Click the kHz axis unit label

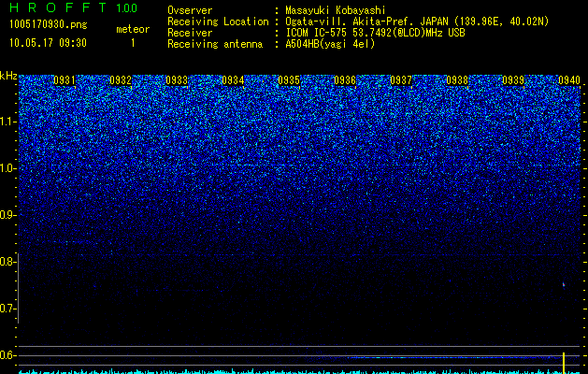8,76
